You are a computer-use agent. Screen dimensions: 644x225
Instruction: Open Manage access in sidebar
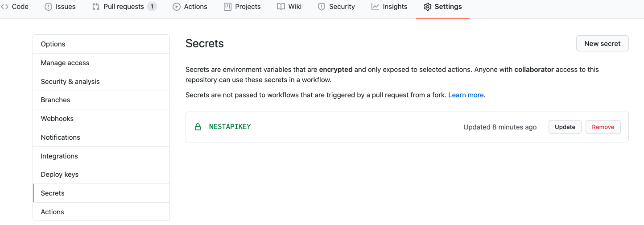tap(65, 62)
